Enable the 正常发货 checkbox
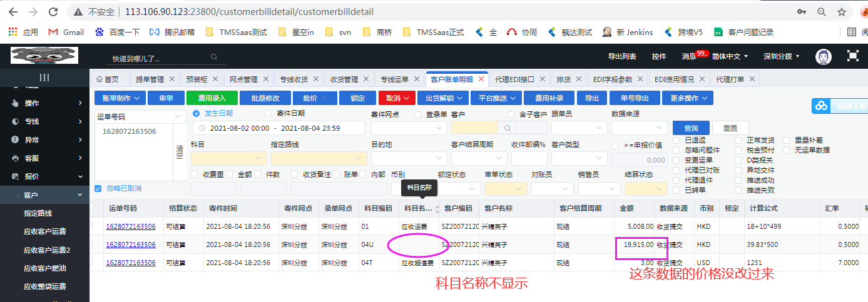Viewport: 868px width, 302px height. [737, 140]
